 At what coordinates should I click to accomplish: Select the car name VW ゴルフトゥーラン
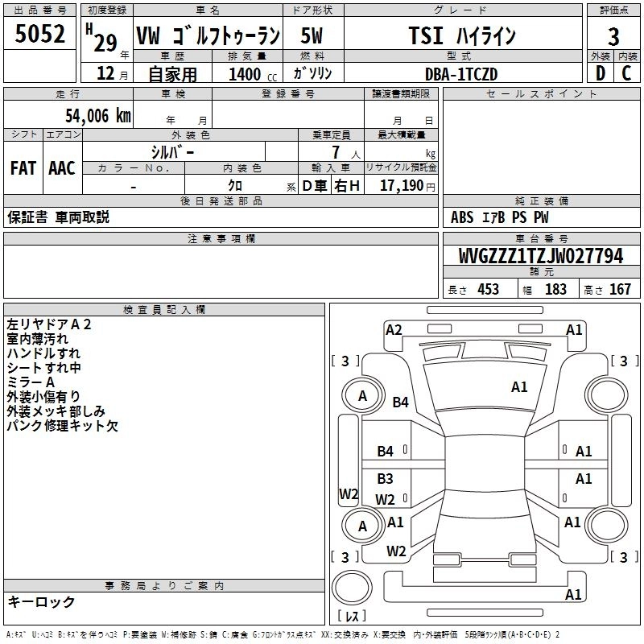point(208,36)
